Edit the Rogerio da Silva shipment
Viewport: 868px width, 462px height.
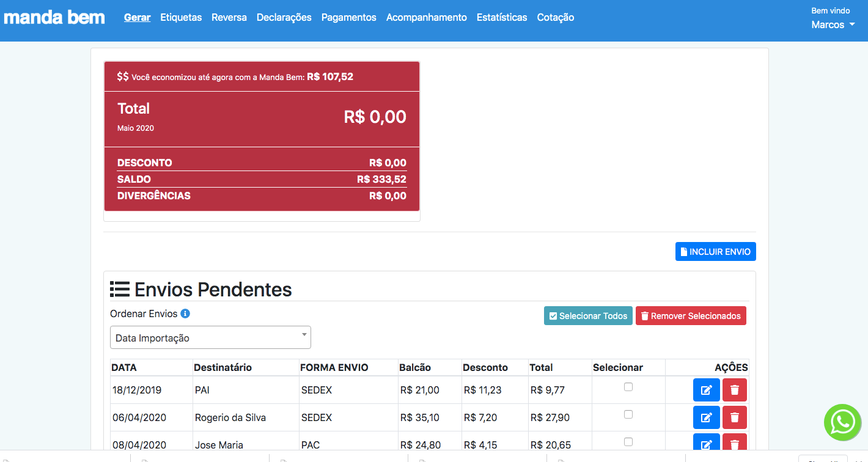[x=706, y=417]
